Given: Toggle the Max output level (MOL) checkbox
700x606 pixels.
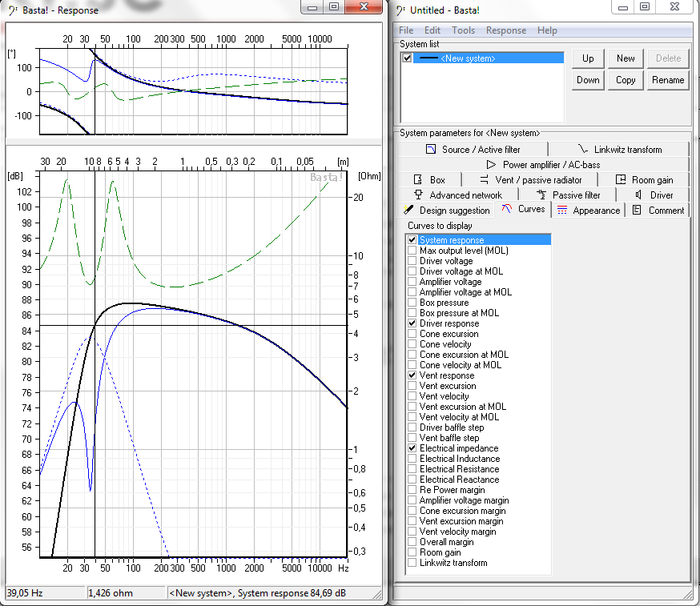Looking at the screenshot, I should [x=412, y=251].
